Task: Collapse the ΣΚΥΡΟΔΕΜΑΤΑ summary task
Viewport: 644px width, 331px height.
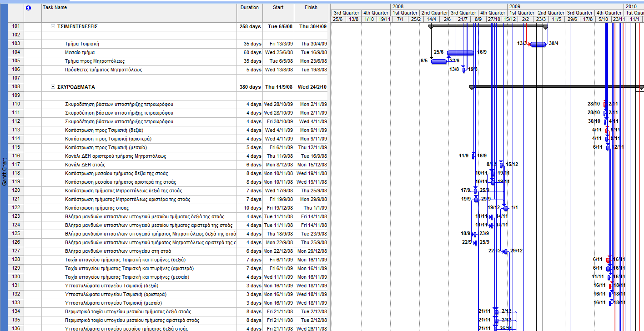Action: point(53,87)
